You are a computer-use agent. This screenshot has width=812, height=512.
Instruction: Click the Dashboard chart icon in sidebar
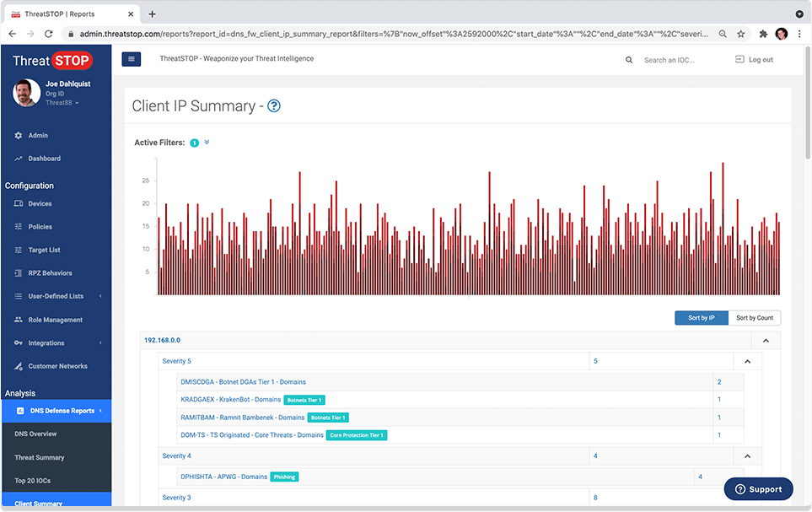(18, 159)
